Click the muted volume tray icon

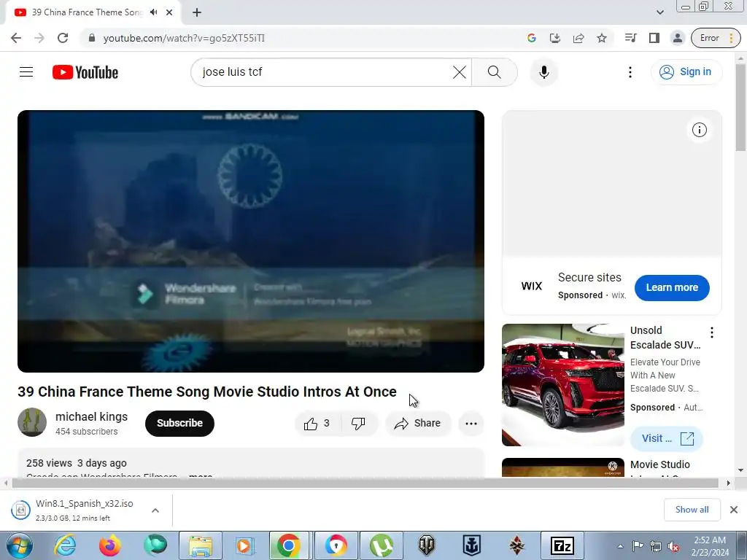[x=673, y=546]
